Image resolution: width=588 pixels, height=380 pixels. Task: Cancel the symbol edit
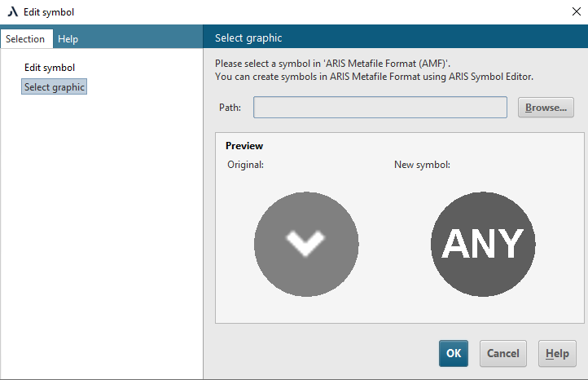[x=502, y=354]
